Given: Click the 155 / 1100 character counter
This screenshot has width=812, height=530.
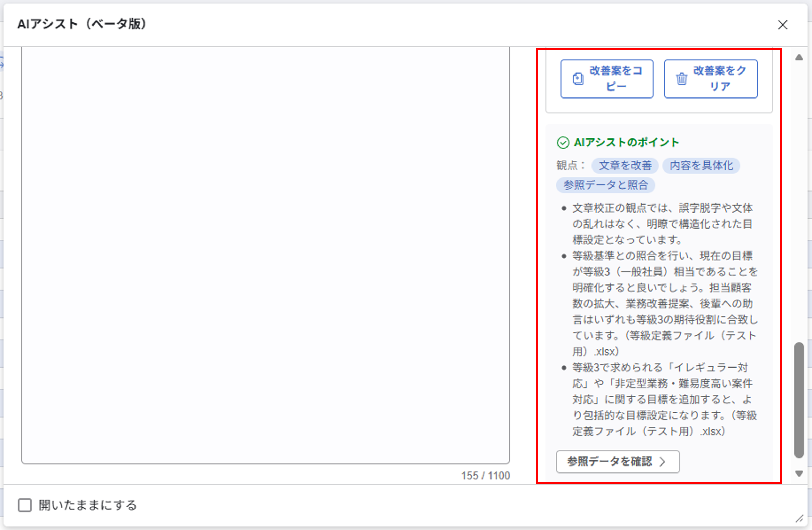Looking at the screenshot, I should 485,476.
